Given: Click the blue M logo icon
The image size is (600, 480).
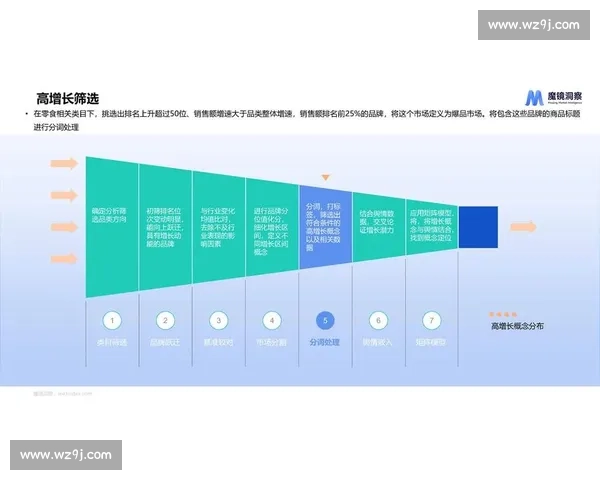Looking at the screenshot, I should pyautogui.click(x=533, y=98).
